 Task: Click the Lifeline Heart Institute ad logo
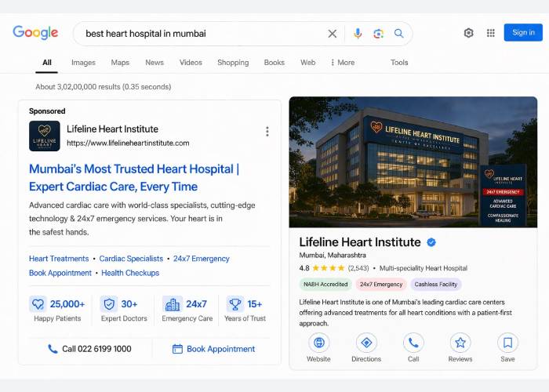pos(45,136)
